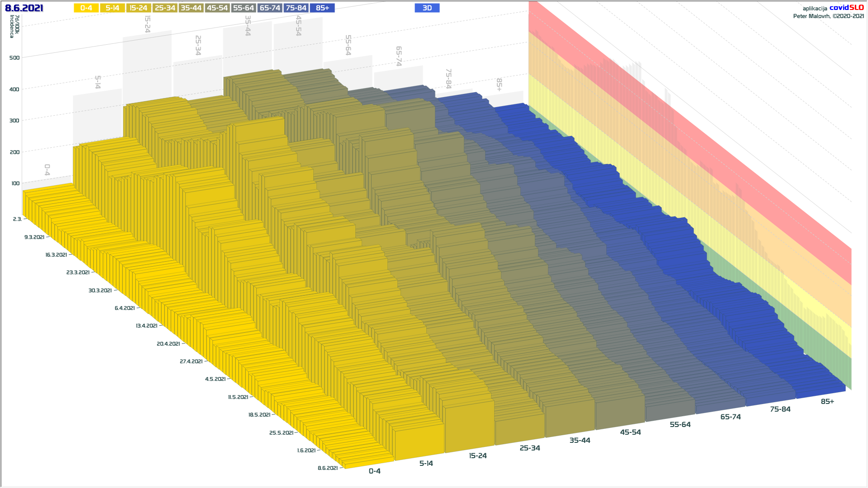Image resolution: width=868 pixels, height=488 pixels.
Task: Click the 0-4 label at chart bottom
Action: pyautogui.click(x=374, y=471)
